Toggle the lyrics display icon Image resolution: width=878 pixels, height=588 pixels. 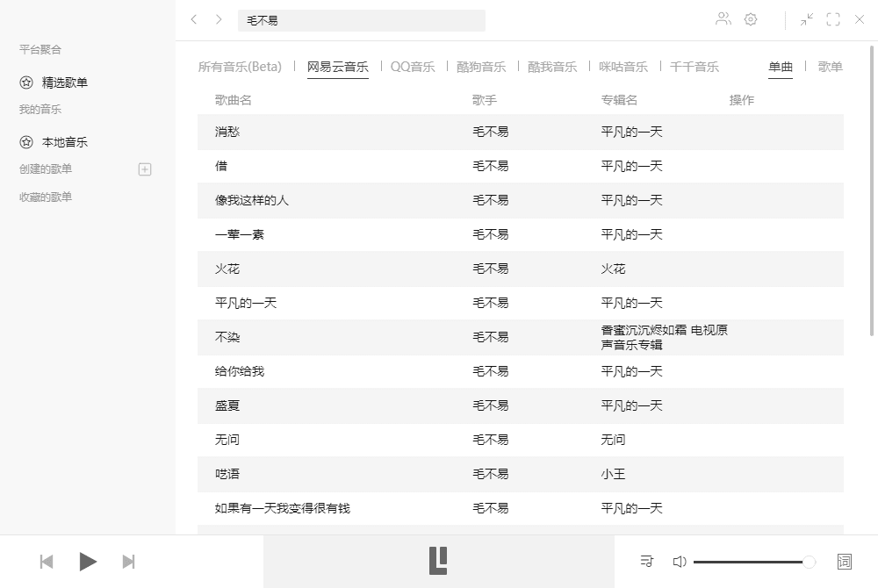(x=844, y=561)
